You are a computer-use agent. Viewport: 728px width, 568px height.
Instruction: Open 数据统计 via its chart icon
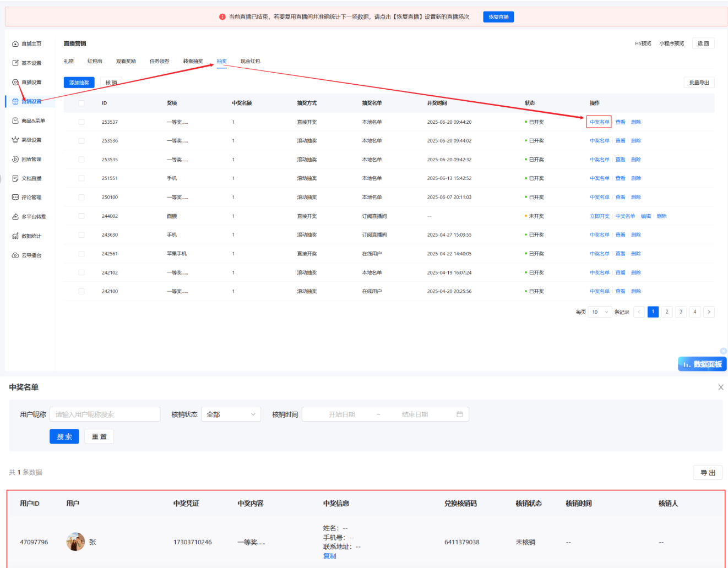[x=15, y=236]
